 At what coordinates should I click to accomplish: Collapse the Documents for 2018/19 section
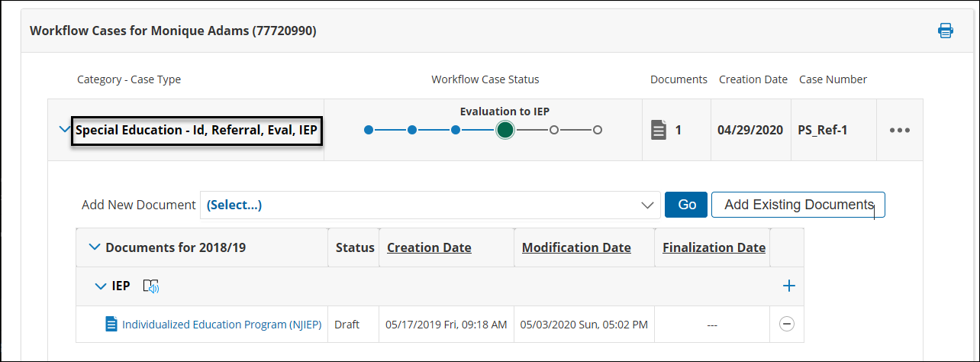point(95,247)
